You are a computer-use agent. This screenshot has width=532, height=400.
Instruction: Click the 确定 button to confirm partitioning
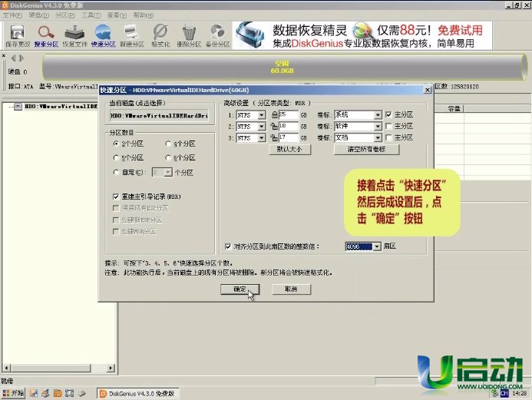tap(240, 289)
